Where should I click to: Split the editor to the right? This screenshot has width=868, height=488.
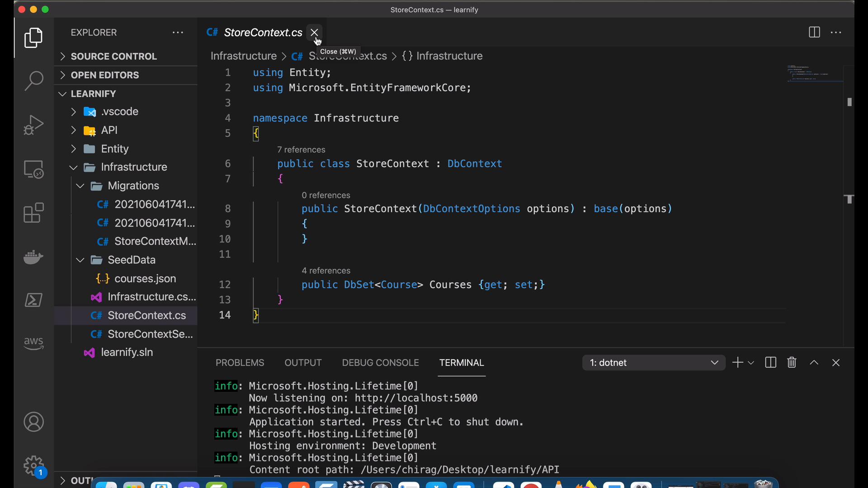coord(814,33)
